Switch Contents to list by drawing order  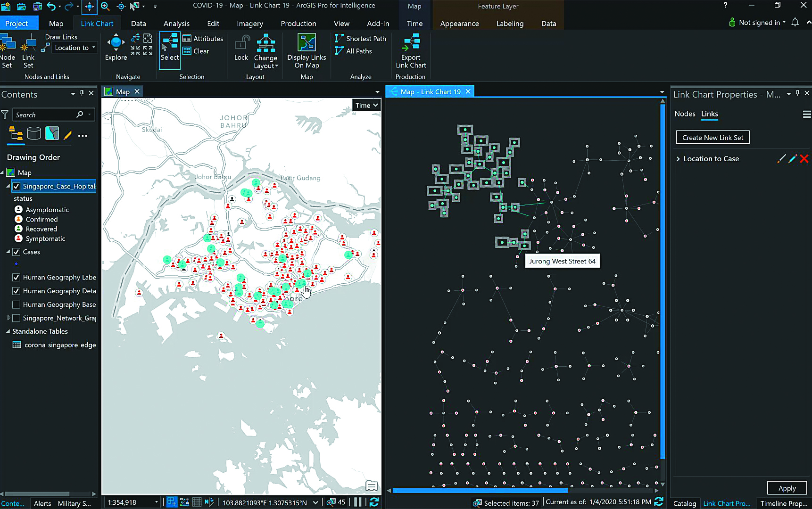16,134
